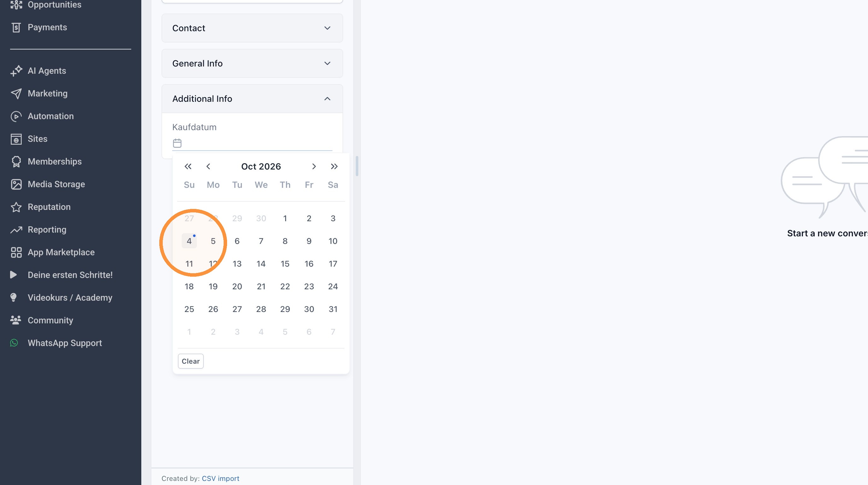868x485 pixels.
Task: Click the Automation play-circle icon
Action: (x=16, y=116)
